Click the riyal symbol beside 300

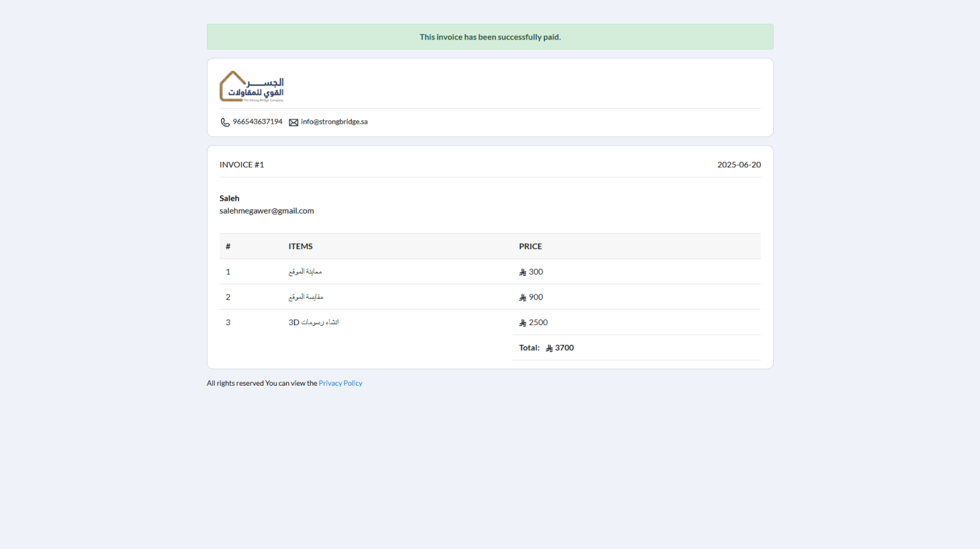[x=523, y=272]
